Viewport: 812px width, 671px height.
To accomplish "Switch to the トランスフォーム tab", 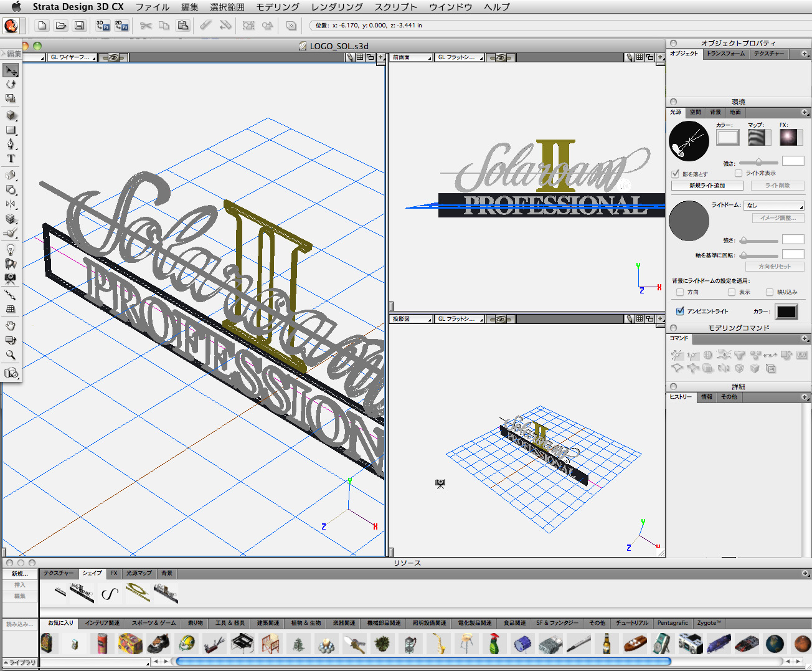I will (x=725, y=54).
